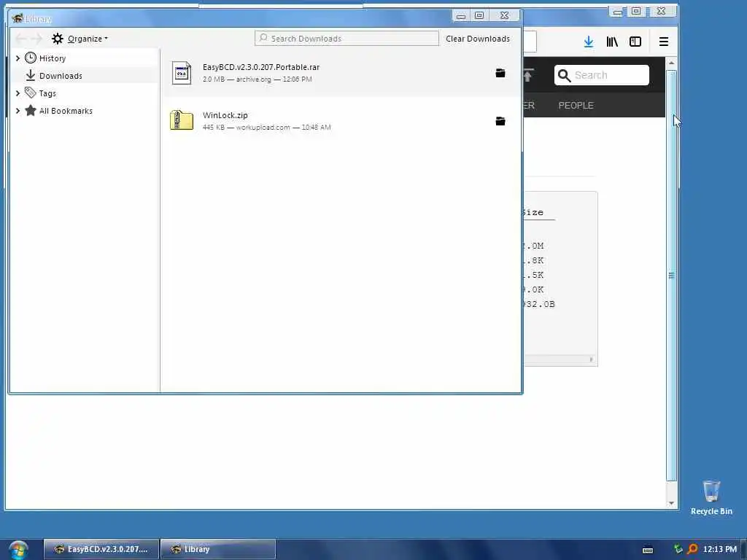
Task: Click the Organize gear icon
Action: (x=57, y=39)
